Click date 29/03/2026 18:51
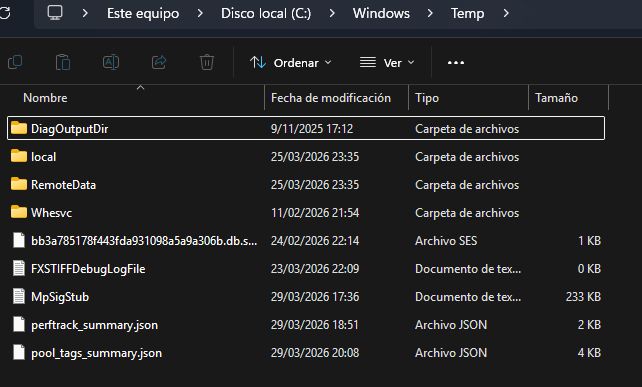The image size is (642, 387). pyautogui.click(x=314, y=325)
